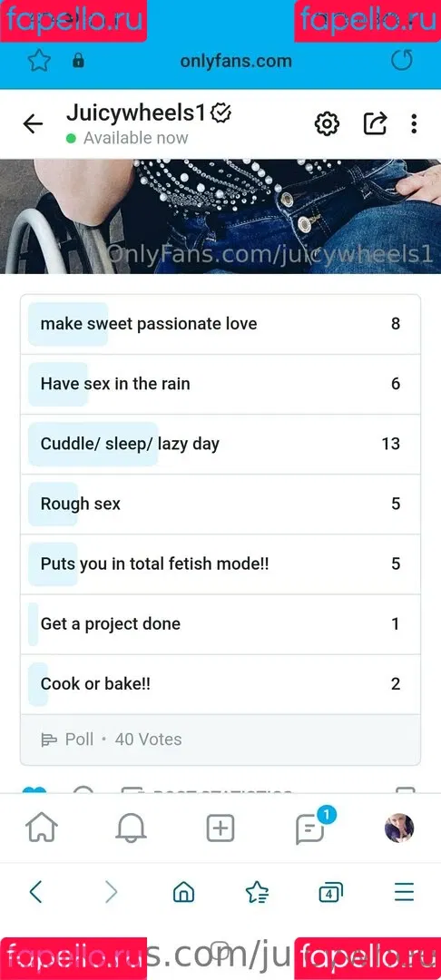Reload the page with refresh icon
The width and height of the screenshot is (441, 980).
click(x=402, y=61)
